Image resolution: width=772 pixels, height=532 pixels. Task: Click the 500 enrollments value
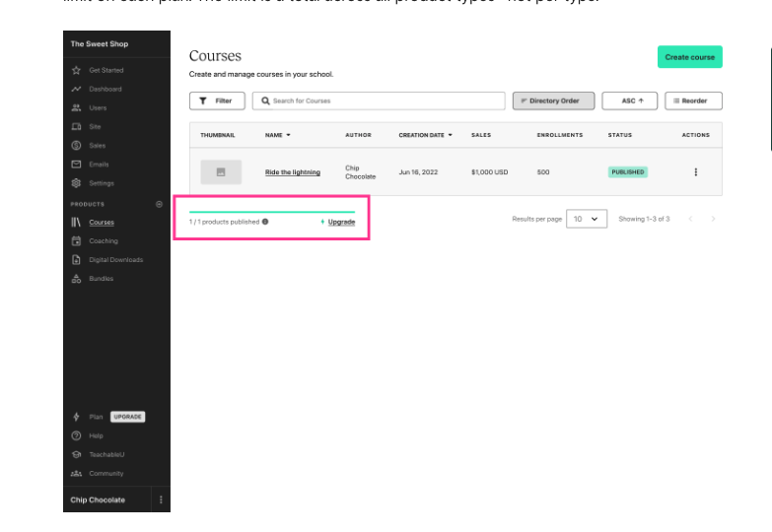[543, 172]
